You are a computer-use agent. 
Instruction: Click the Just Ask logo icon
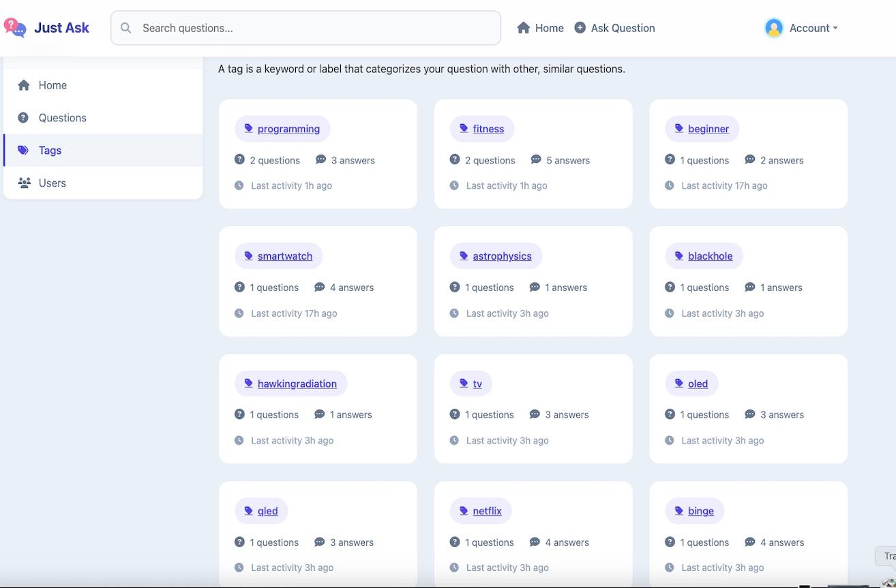(x=14, y=27)
